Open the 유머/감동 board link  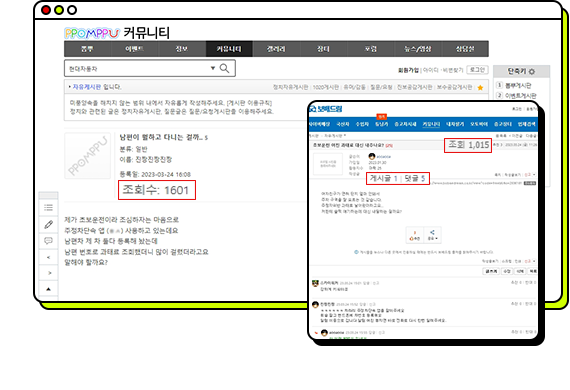[354, 87]
